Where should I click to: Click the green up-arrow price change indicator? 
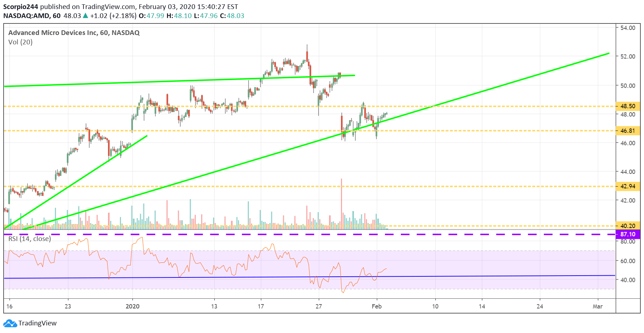click(x=86, y=16)
